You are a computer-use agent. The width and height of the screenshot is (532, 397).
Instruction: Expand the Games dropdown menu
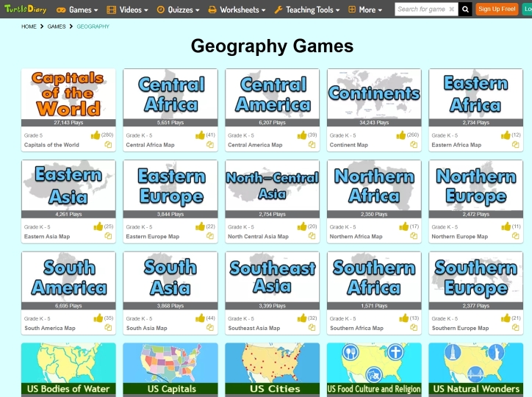coord(77,10)
